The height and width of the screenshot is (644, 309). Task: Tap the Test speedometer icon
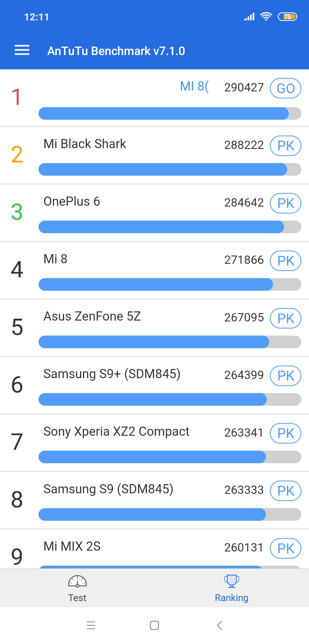tap(77, 581)
